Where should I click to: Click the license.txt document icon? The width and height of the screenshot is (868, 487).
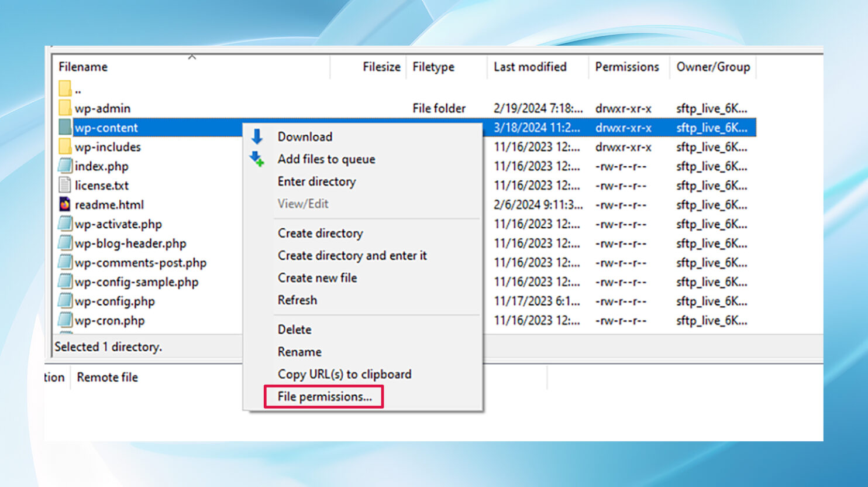coord(64,185)
